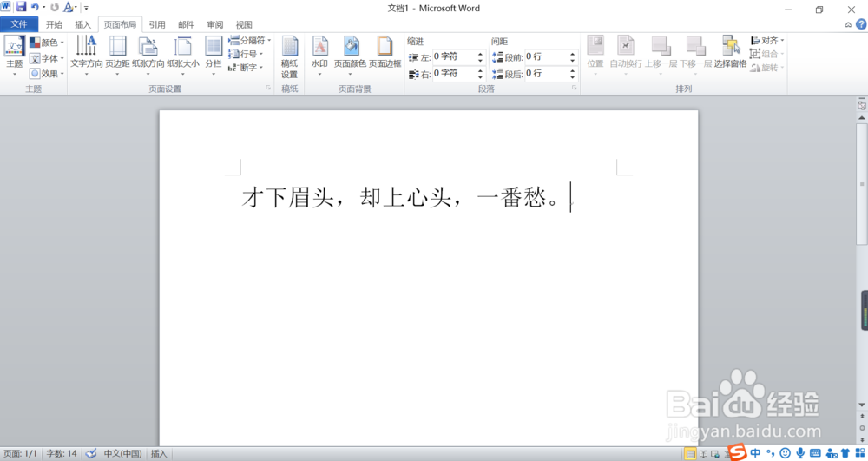Click the 段后 spacing after field
The height and width of the screenshot is (461, 868).
551,73
